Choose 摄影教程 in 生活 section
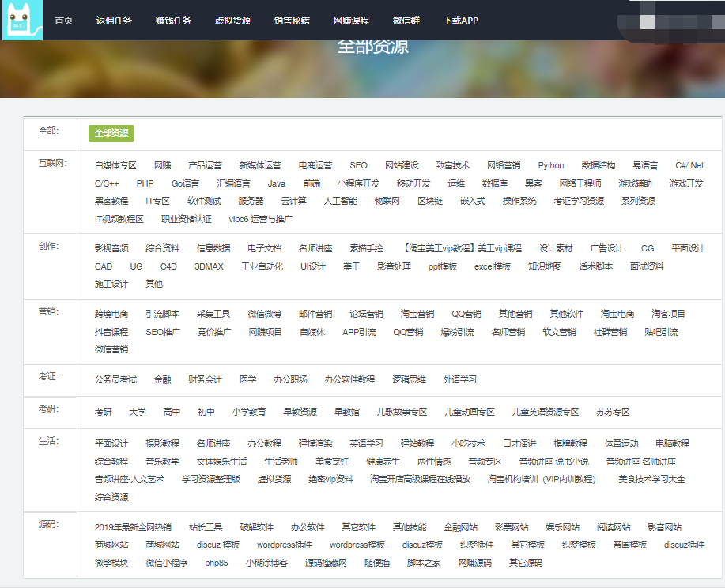725x588 pixels. point(162,443)
